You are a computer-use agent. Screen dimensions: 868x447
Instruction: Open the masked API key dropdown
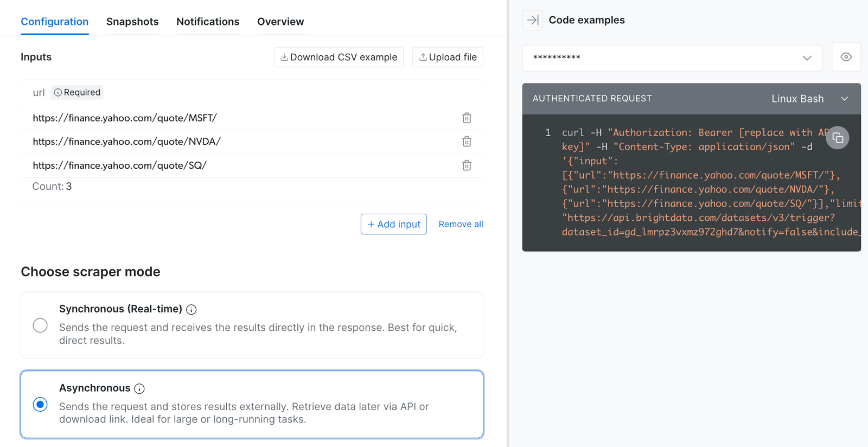click(x=672, y=58)
